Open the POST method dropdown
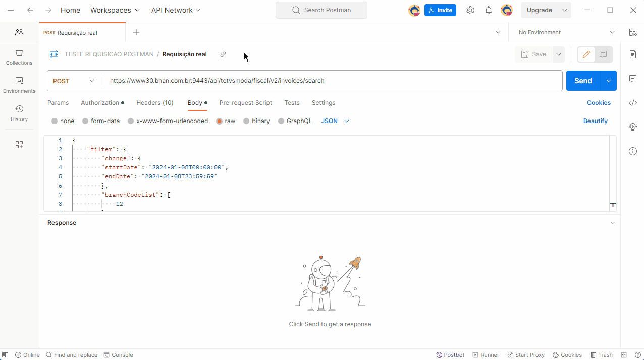The width and height of the screenshot is (644, 360). pos(75,81)
